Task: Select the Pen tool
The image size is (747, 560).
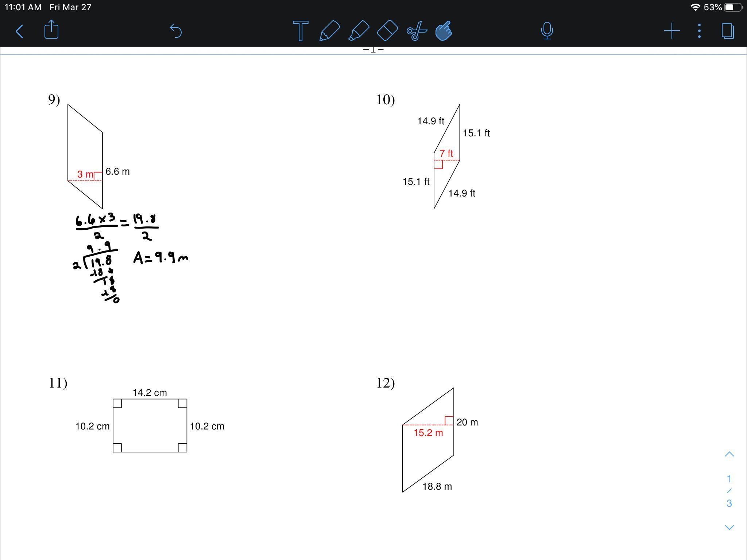Action: pyautogui.click(x=329, y=31)
